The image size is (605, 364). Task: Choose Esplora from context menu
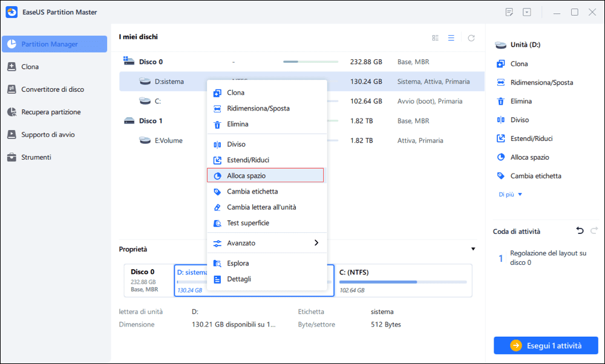[x=267, y=264]
